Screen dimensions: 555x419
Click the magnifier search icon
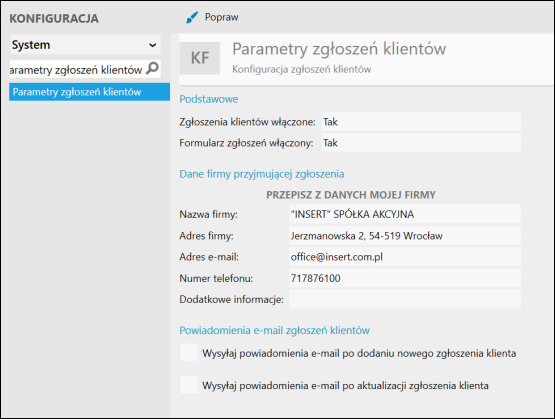click(153, 68)
